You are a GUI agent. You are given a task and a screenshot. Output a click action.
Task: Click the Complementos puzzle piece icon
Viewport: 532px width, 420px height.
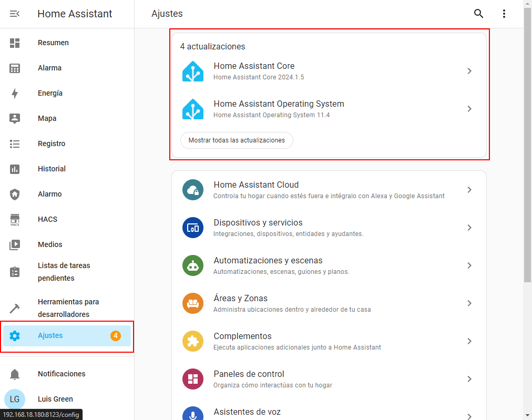tap(193, 341)
